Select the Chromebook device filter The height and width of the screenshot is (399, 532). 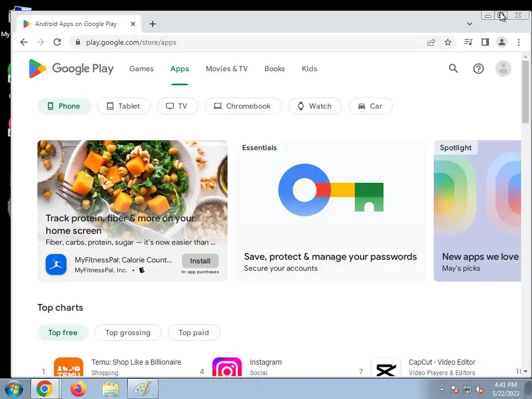pyautogui.click(x=243, y=106)
